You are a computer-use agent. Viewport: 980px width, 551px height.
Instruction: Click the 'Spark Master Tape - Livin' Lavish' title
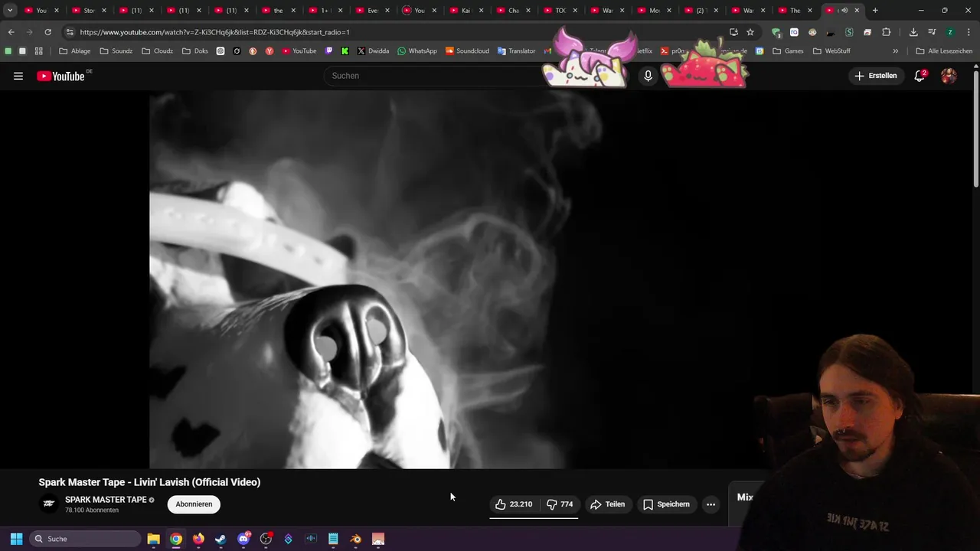tap(149, 482)
